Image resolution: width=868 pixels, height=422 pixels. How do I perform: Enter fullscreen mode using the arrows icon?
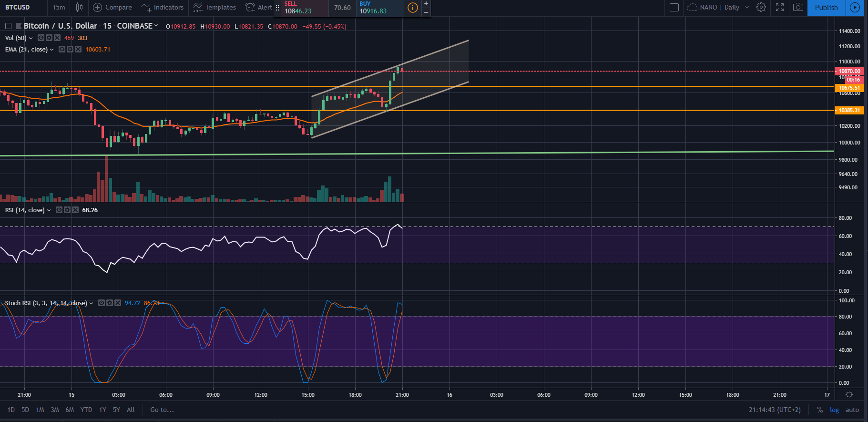pyautogui.click(x=780, y=7)
